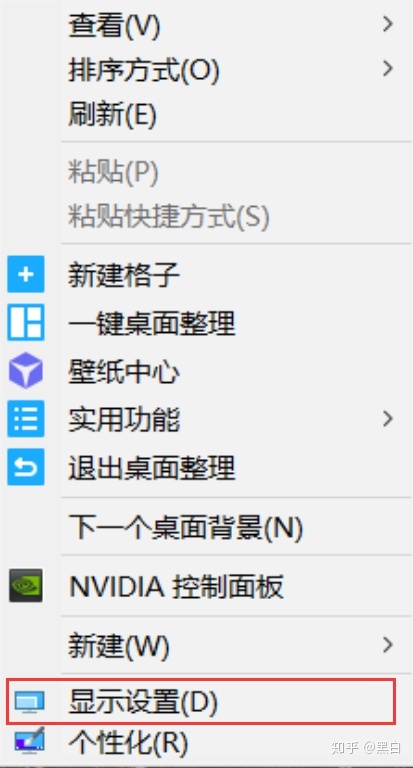Click the purple cube 壁纸中心 icon
Screen dimensions: 413x768
(25, 371)
